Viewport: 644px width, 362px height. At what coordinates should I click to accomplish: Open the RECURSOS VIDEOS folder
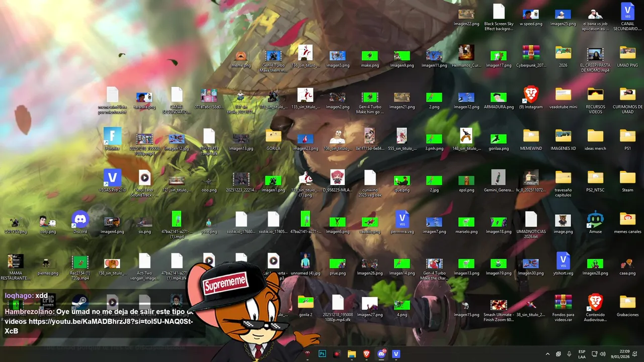(595, 101)
